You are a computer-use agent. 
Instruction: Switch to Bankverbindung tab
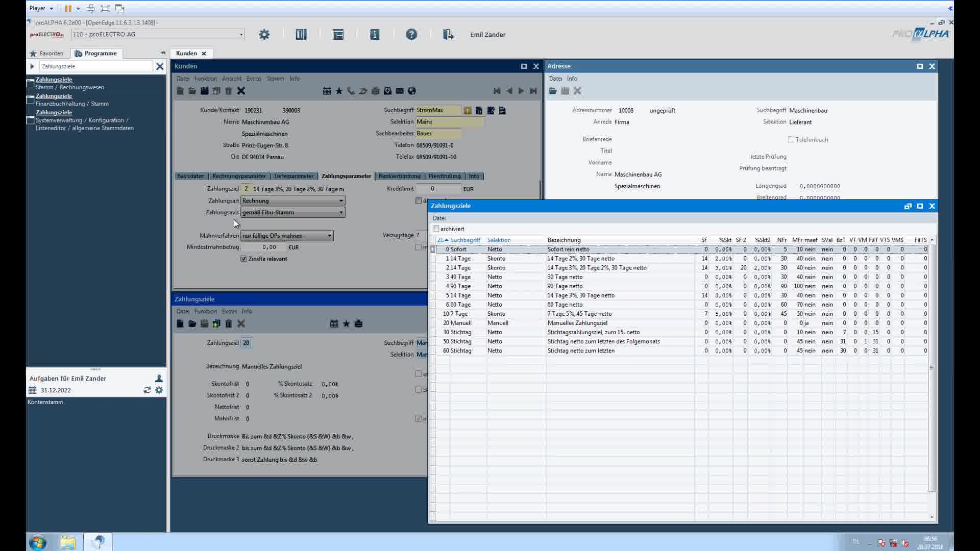pyautogui.click(x=400, y=176)
